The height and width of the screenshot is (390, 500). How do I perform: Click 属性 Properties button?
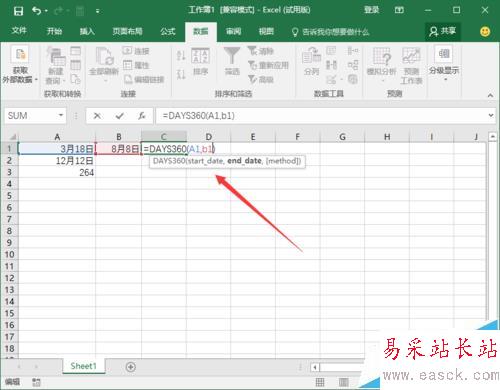(135, 65)
